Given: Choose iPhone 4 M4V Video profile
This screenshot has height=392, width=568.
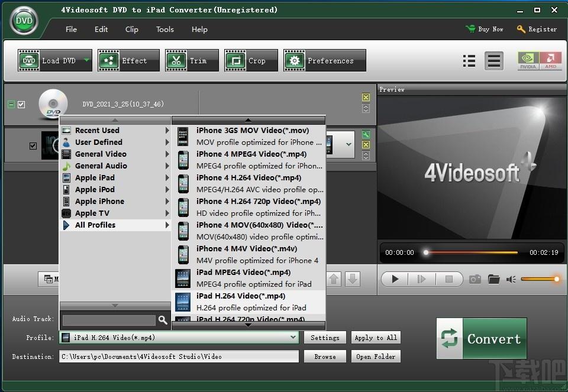Looking at the screenshot, I should point(249,254).
